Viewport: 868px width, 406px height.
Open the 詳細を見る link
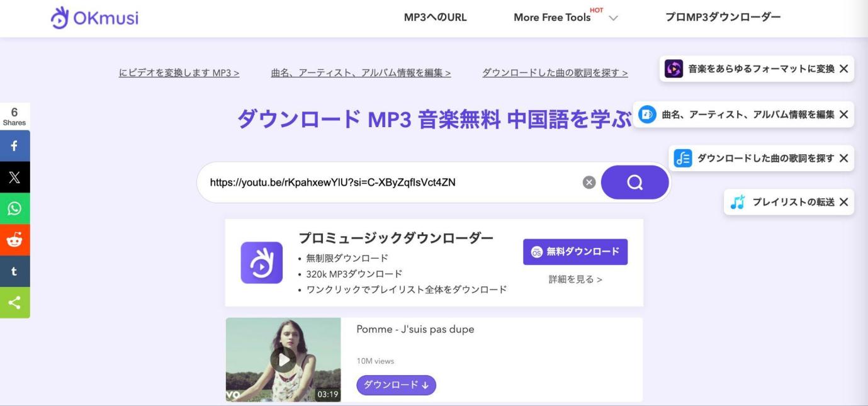coord(575,279)
